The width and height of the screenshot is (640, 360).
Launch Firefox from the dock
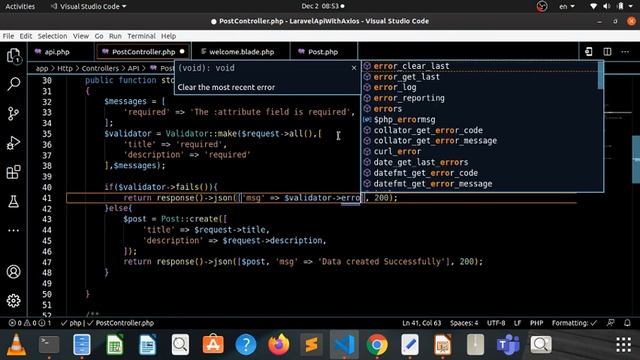(279, 345)
